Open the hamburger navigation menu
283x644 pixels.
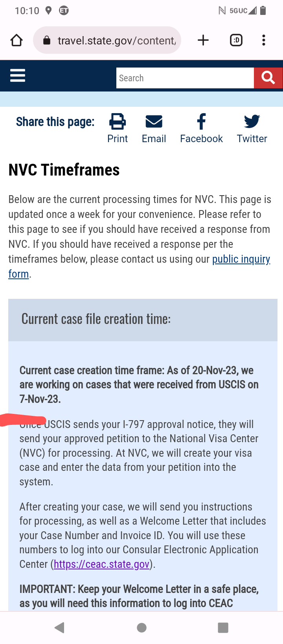point(18,75)
